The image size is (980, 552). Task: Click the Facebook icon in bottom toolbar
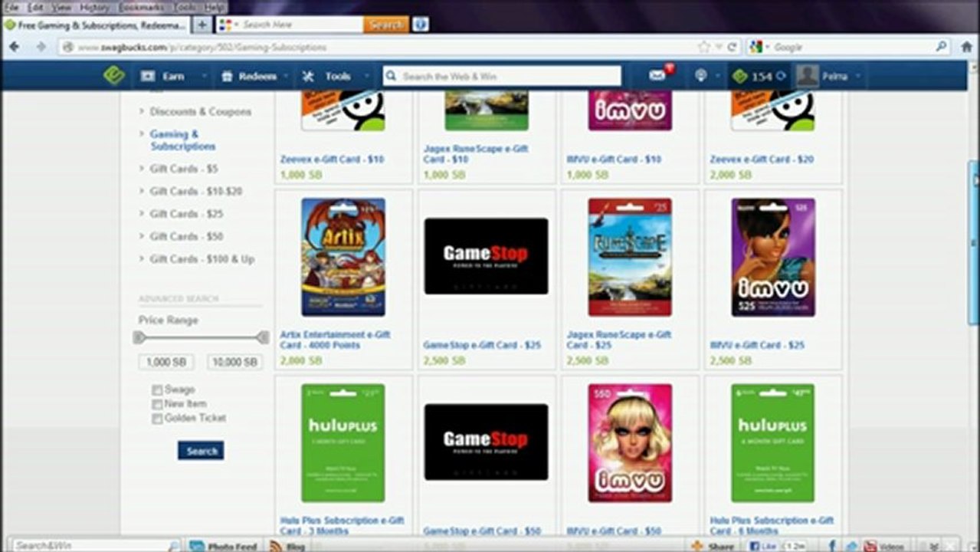(833, 546)
